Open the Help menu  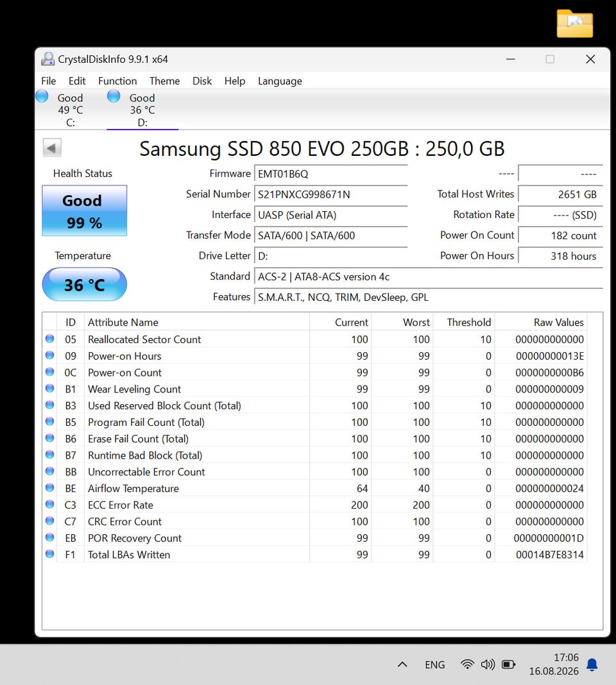[235, 81]
